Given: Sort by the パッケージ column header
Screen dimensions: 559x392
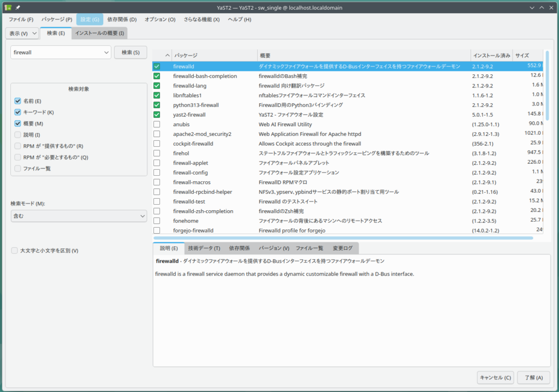Looking at the screenshot, I should [x=214, y=56].
